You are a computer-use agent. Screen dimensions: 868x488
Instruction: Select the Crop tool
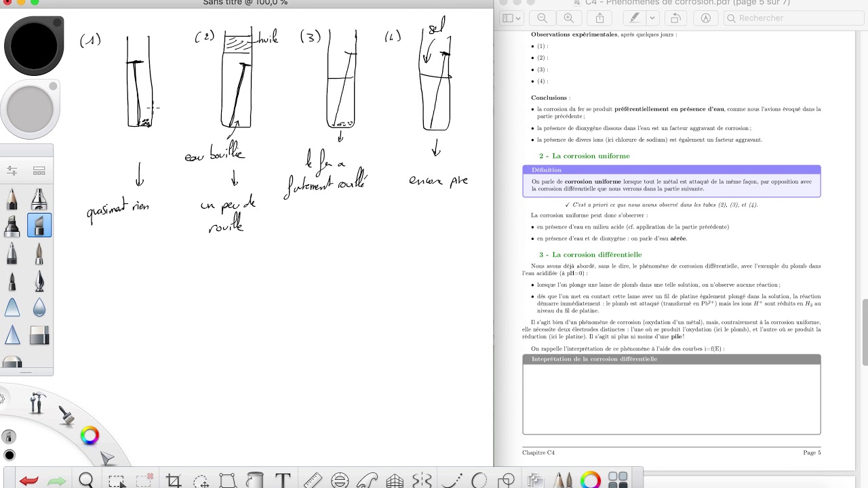173,481
